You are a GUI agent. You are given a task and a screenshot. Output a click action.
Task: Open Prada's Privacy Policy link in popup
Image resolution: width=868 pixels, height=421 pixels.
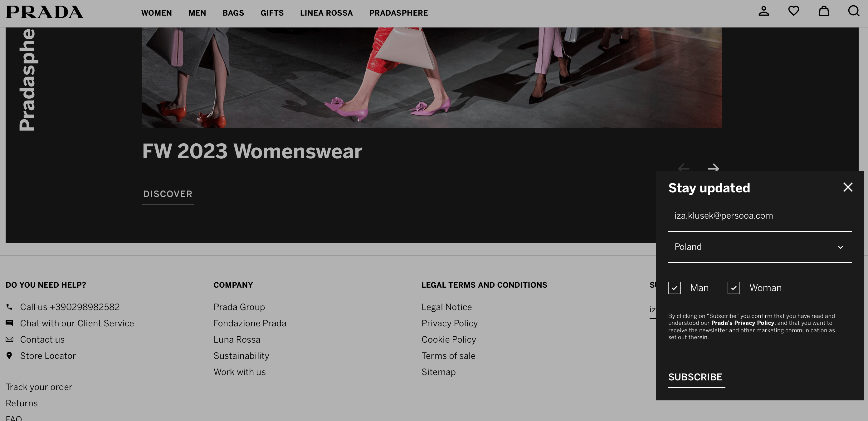(x=742, y=323)
